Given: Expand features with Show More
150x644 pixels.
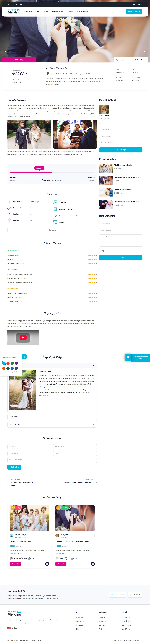Looking at the screenshot, I should tap(52, 230).
